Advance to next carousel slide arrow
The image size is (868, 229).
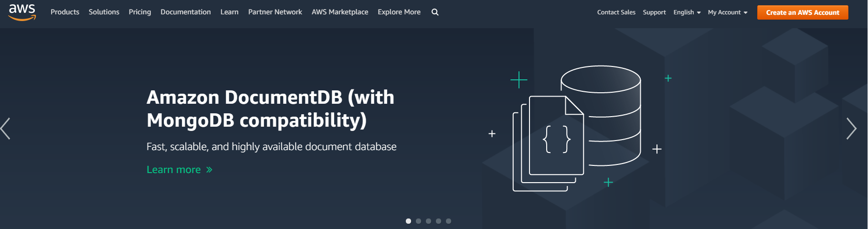[851, 129]
